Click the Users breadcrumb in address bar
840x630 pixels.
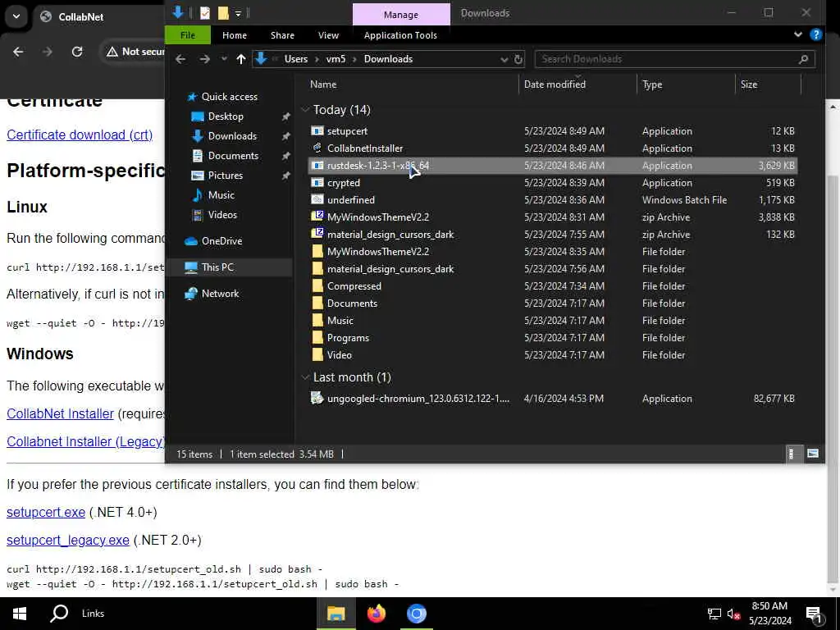(x=295, y=59)
